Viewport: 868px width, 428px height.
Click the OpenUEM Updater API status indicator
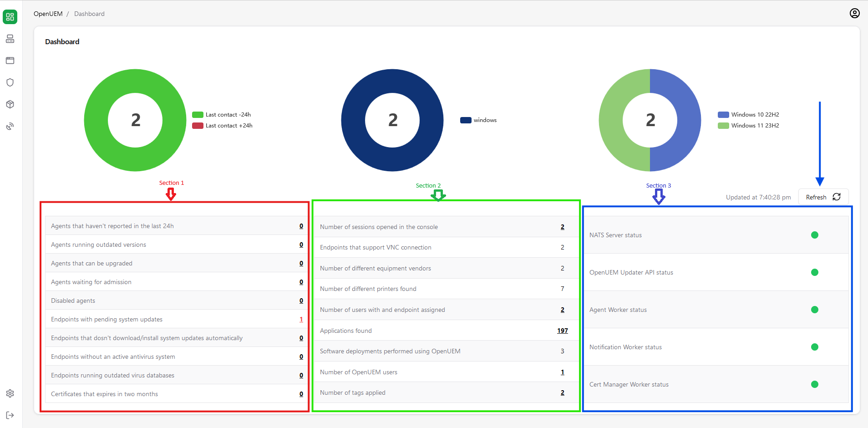pos(815,272)
